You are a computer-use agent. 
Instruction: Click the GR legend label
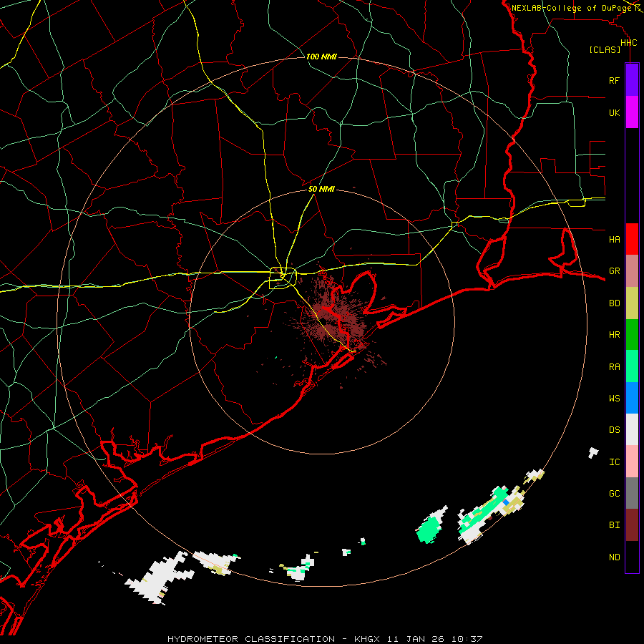[614, 271]
